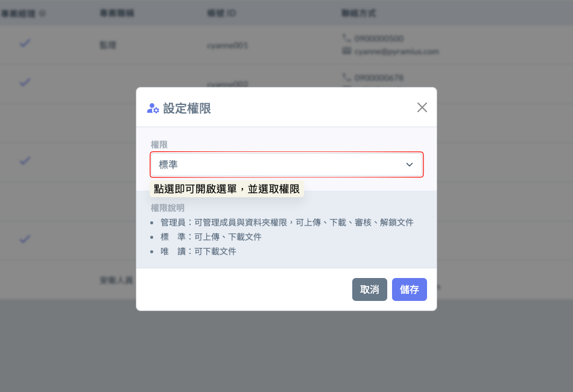Click the chevron arrow in the 權限 select
This screenshot has height=392, width=573.
(410, 165)
